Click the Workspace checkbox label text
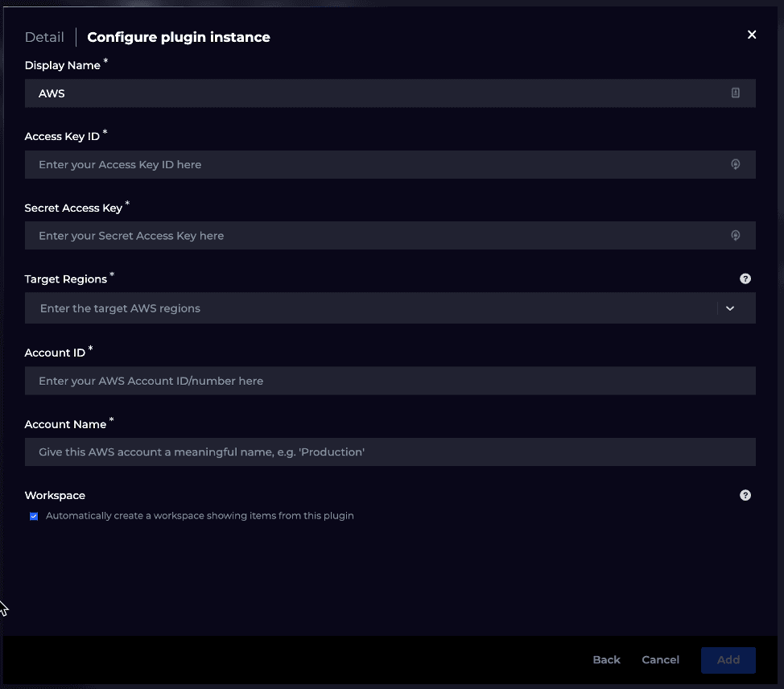This screenshot has width=784, height=689. coord(200,516)
